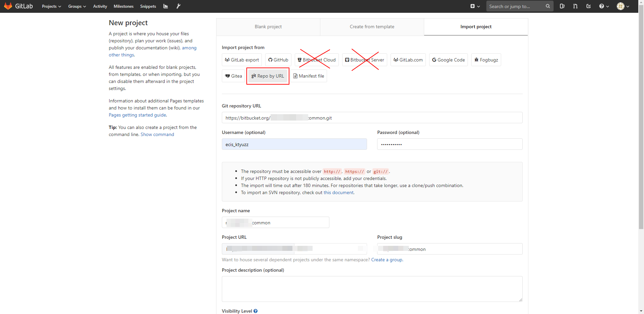Click Visibility Level help icon

pyautogui.click(x=255, y=311)
